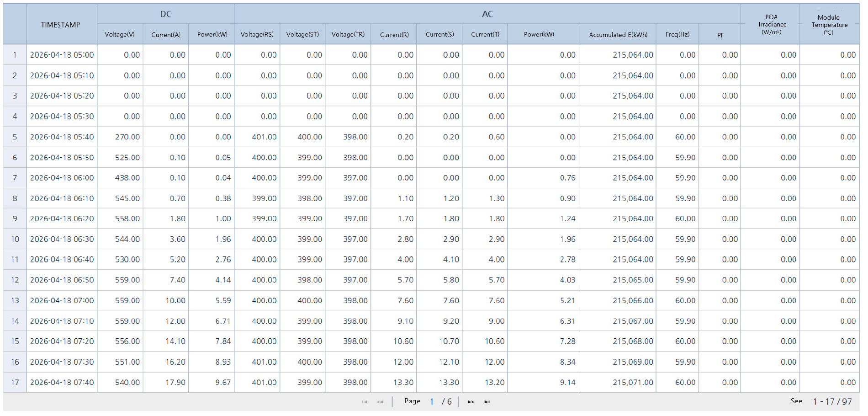This screenshot has height=416, width=868.
Task: Click the PF column header
Action: (x=720, y=34)
